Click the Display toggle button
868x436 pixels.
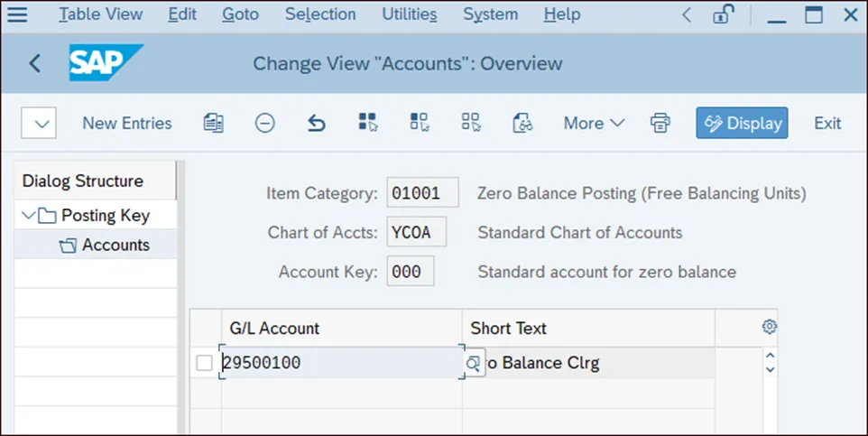[742, 124]
